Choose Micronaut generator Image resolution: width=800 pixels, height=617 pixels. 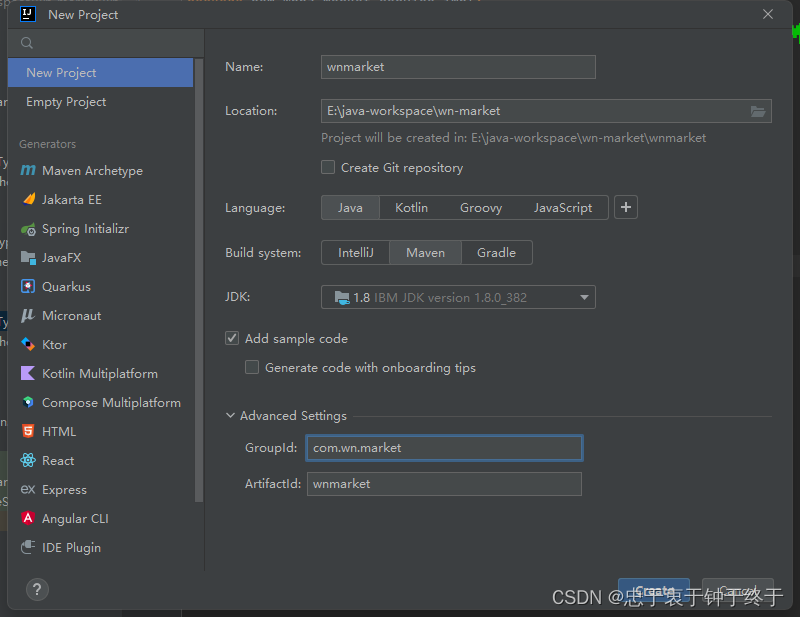click(101, 315)
